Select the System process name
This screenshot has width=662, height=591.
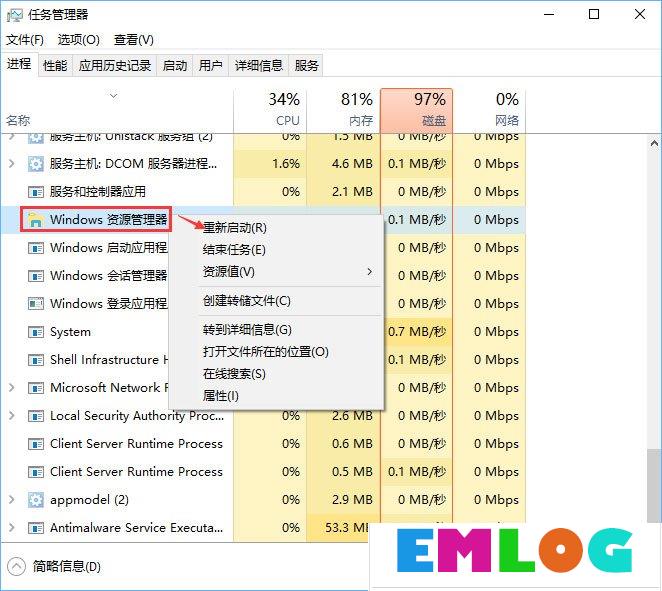point(71,332)
